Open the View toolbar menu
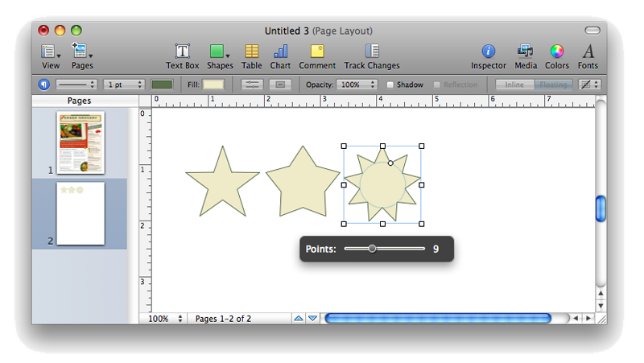This screenshot has height=363, width=644. (x=51, y=56)
